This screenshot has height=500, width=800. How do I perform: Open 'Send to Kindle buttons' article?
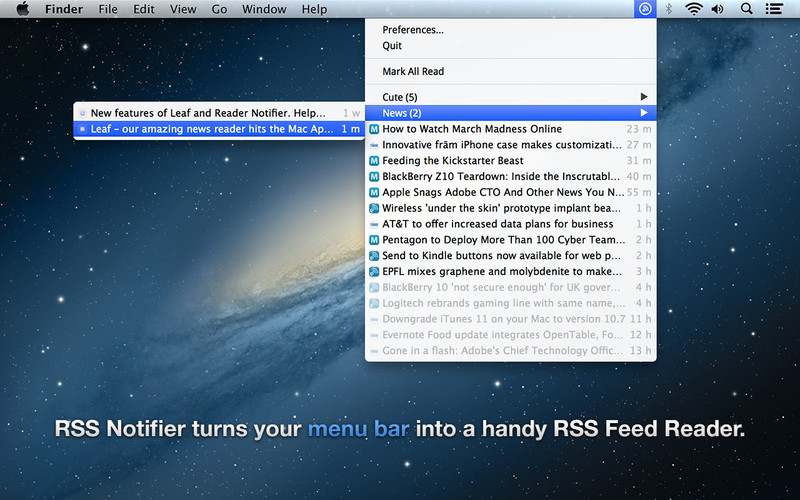[511, 256]
